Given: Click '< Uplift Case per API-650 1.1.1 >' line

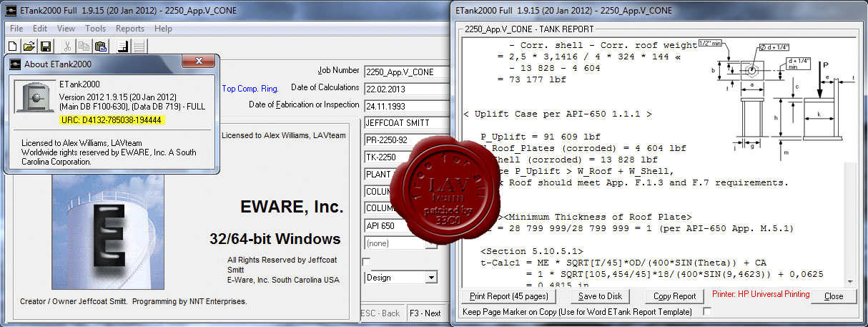Looking at the screenshot, I should pos(557,114).
